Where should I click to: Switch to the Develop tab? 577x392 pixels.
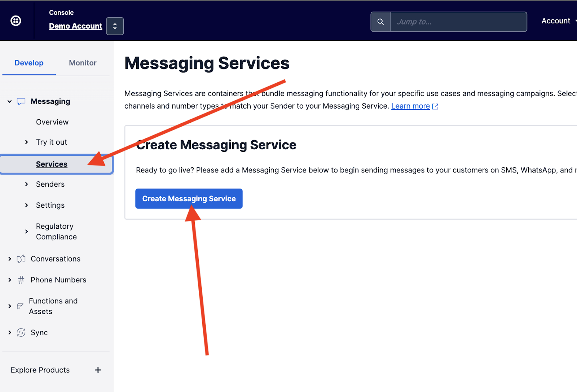point(29,63)
